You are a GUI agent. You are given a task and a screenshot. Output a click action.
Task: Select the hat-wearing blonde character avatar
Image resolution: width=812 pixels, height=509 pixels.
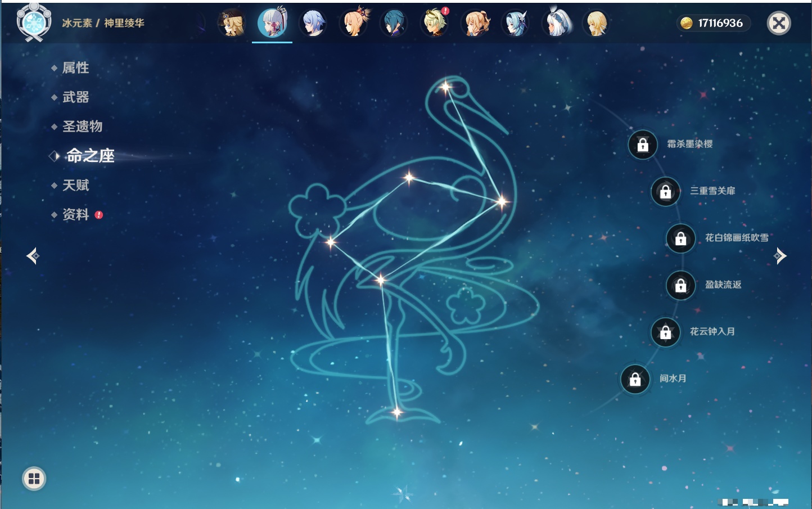pyautogui.click(x=232, y=23)
